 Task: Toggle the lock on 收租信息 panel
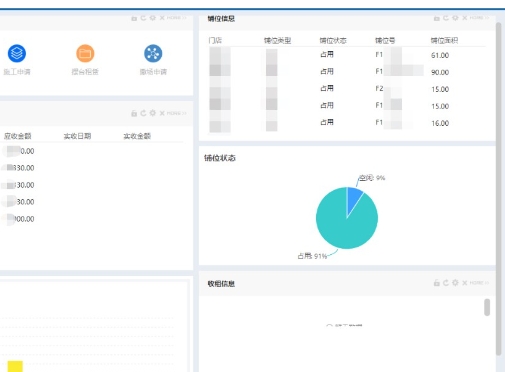437,283
